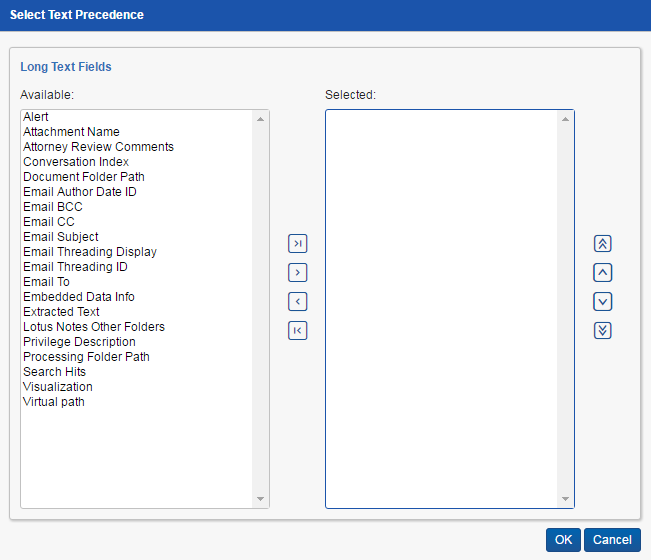This screenshot has height=560, width=651.
Task: Click the move to top double-chevron icon
Action: pos(602,244)
